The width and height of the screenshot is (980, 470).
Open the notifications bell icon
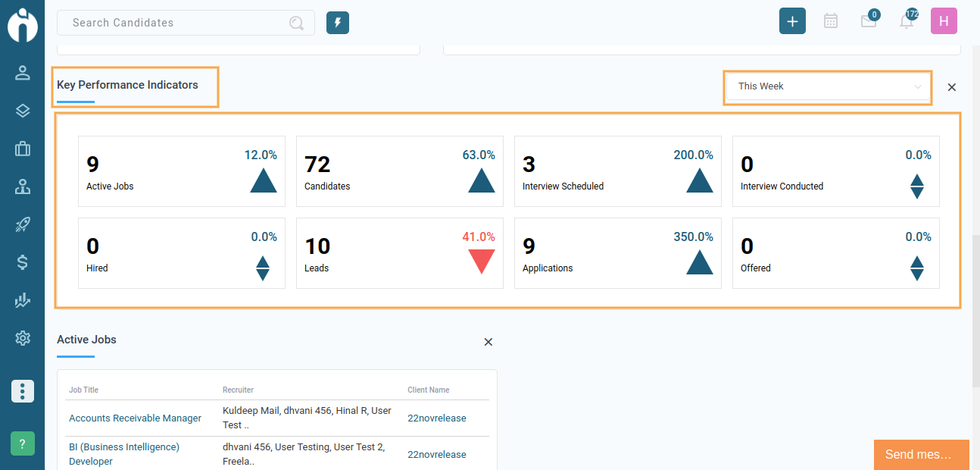click(907, 20)
